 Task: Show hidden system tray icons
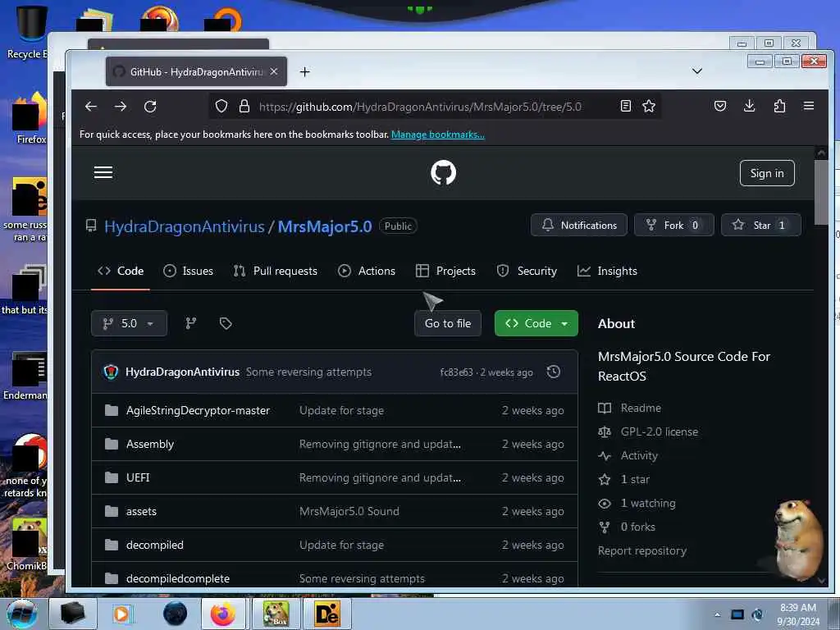click(x=717, y=614)
